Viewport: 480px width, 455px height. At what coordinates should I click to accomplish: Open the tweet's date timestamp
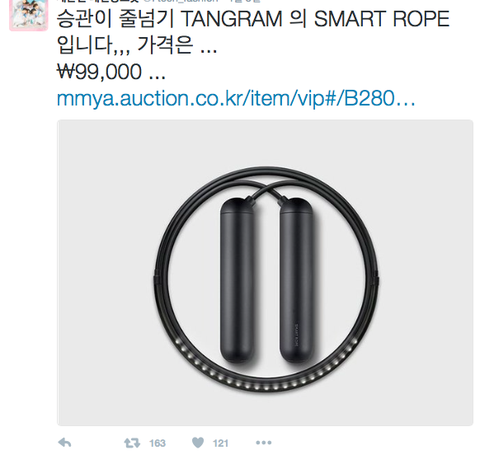(x=245, y=1)
